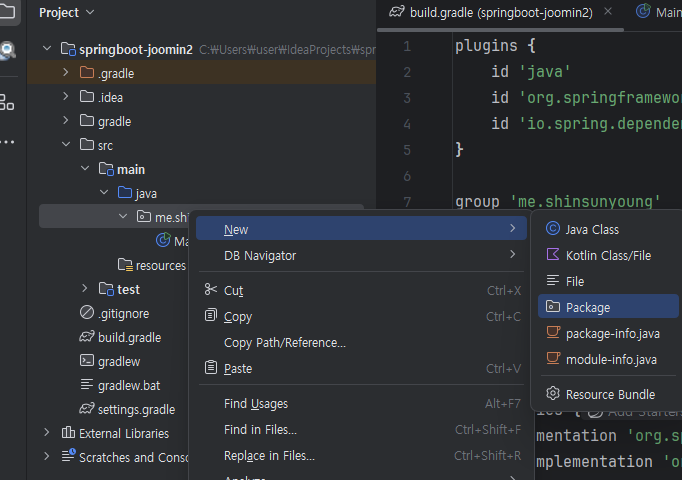Click the resources folder icon
The width and height of the screenshot is (682, 480).
[x=125, y=264]
